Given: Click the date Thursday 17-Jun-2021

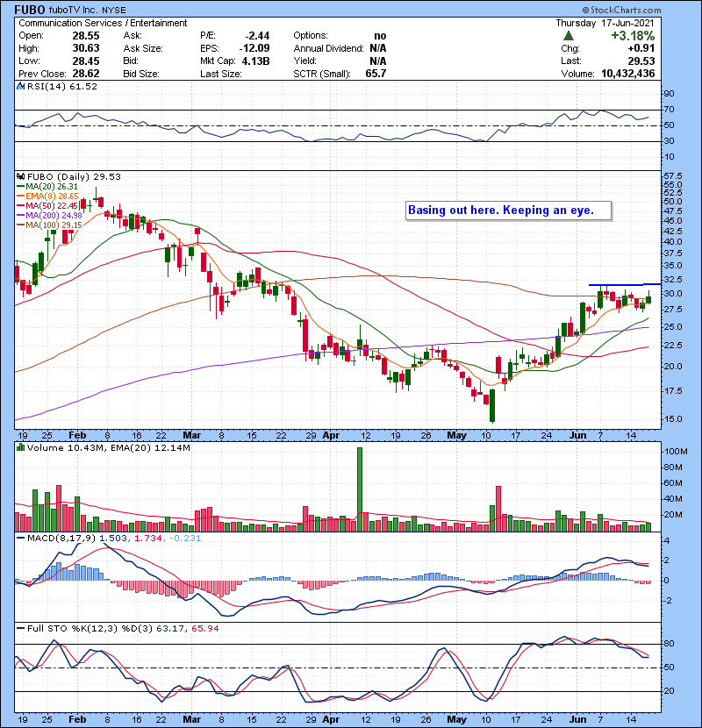Looking at the screenshot, I should click(x=605, y=23).
